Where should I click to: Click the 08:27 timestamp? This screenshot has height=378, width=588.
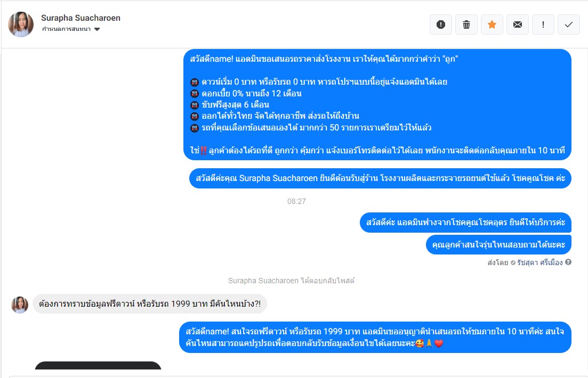[296, 202]
